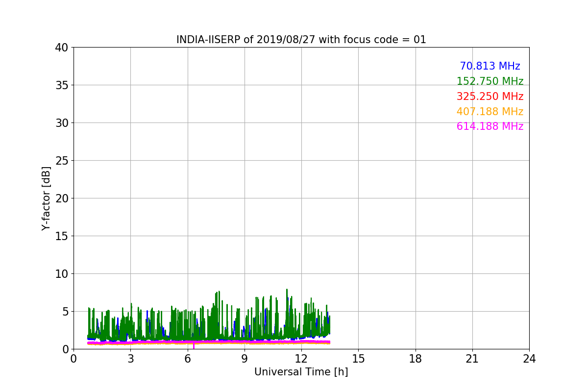Click the 407.188 MHz legend label
Viewport: 588px width, 392px height.
coord(490,112)
